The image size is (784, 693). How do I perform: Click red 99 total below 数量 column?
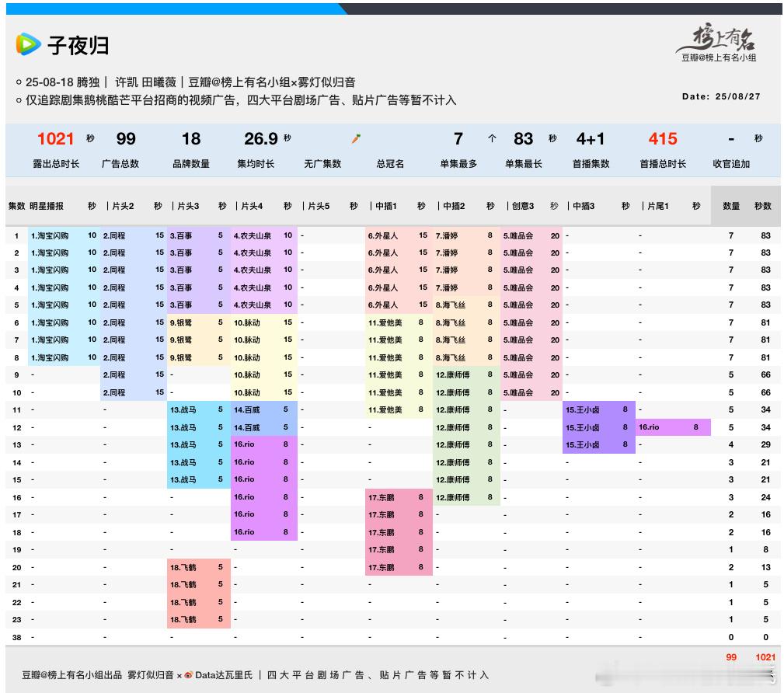pyautogui.click(x=731, y=657)
